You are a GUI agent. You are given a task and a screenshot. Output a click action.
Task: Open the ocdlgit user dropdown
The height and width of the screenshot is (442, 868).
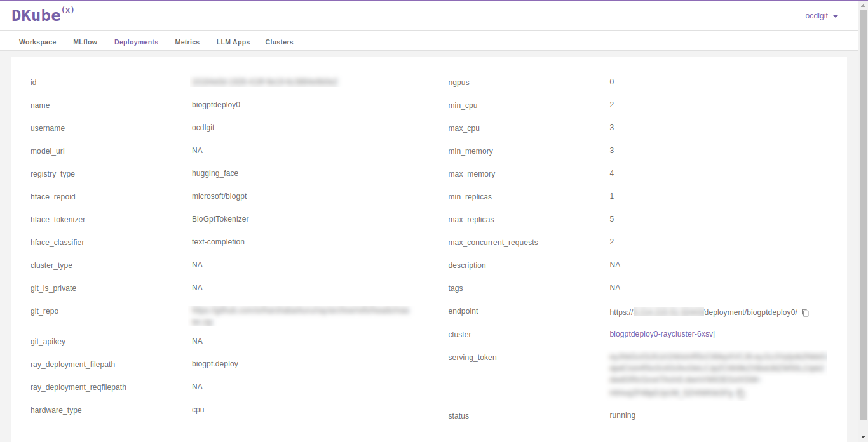tap(822, 16)
